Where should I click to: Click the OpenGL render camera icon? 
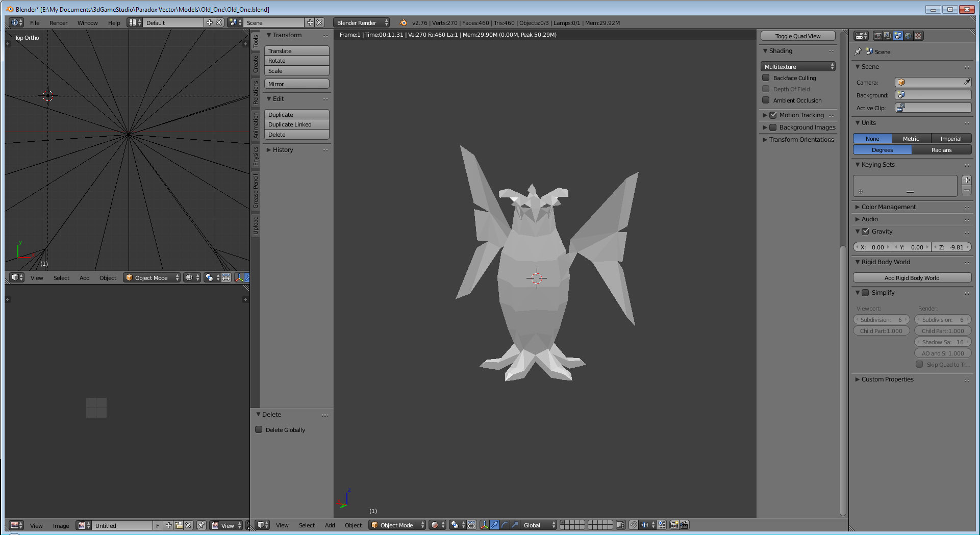tap(674, 525)
